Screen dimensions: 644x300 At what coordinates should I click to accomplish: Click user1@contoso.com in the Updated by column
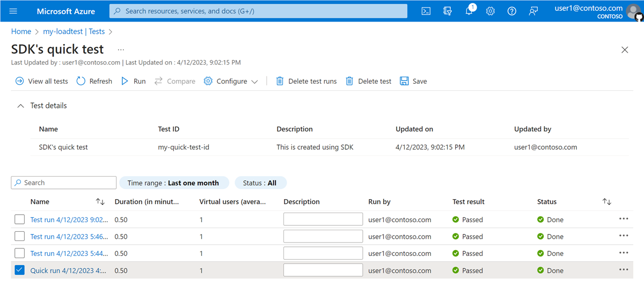coord(546,147)
